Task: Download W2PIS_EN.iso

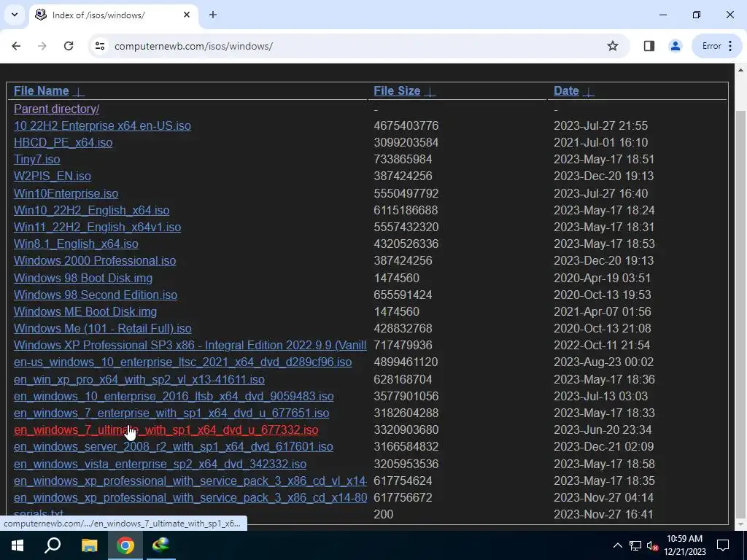Action: (x=52, y=176)
